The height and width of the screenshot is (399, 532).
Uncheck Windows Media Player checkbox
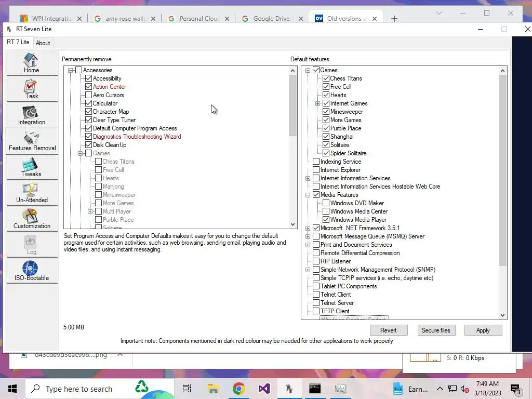326,220
